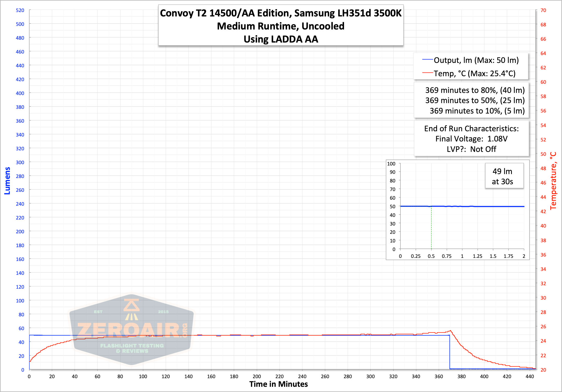
Task: Click the 520 label on the Lumens axis
Action: [x=20, y=10]
